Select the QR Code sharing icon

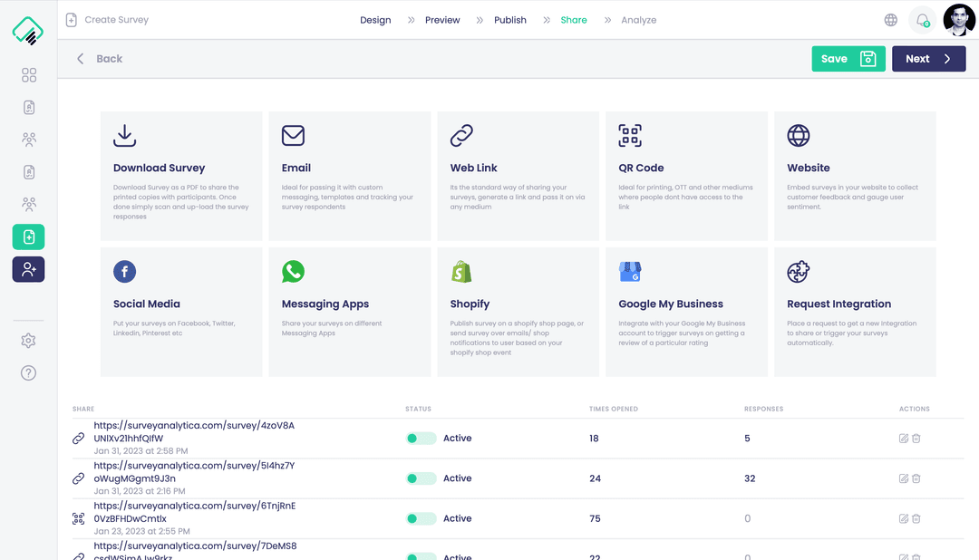click(x=630, y=136)
